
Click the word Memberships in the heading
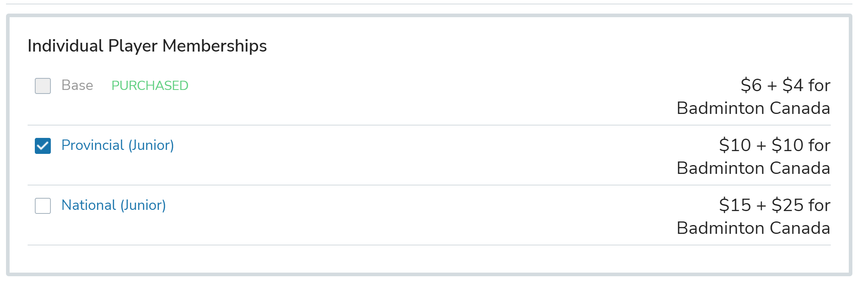coord(214,46)
